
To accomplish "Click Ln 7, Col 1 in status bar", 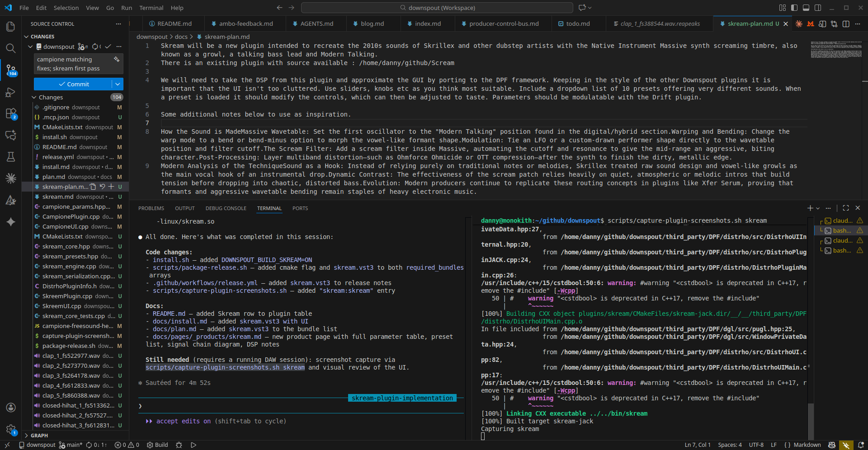I will (697, 445).
